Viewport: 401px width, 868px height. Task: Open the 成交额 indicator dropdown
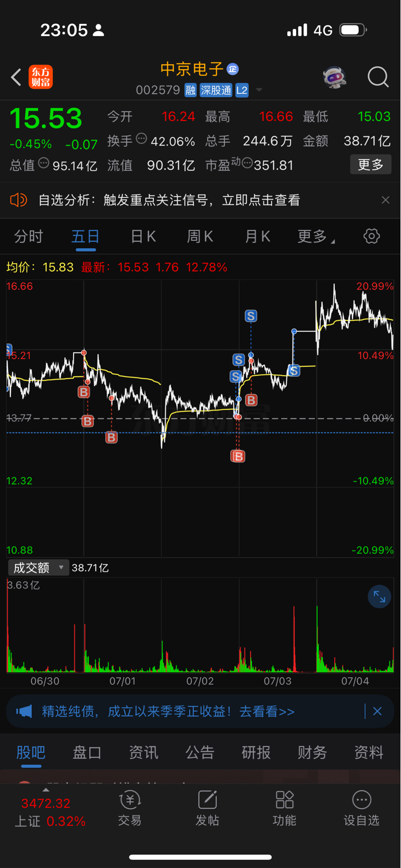38,568
